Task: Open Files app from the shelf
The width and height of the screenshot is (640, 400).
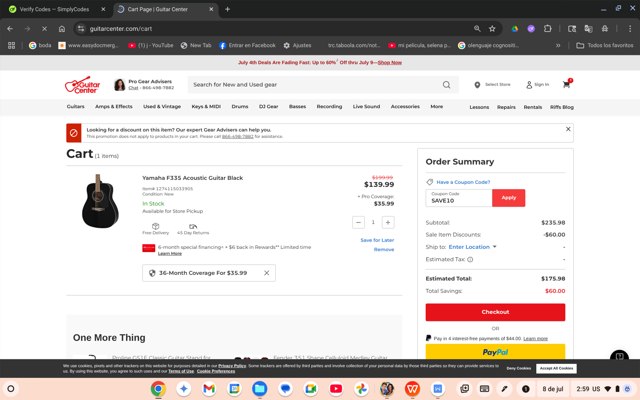Action: [x=260, y=389]
